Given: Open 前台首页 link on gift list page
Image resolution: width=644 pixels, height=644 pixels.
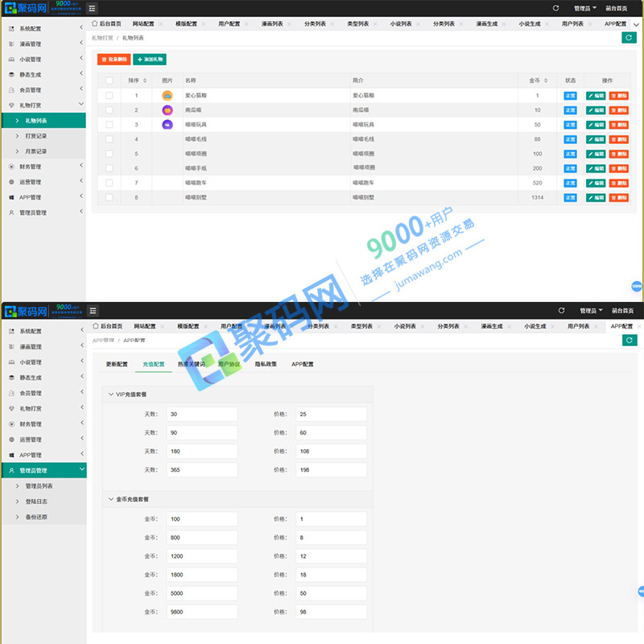Looking at the screenshot, I should coord(617,8).
